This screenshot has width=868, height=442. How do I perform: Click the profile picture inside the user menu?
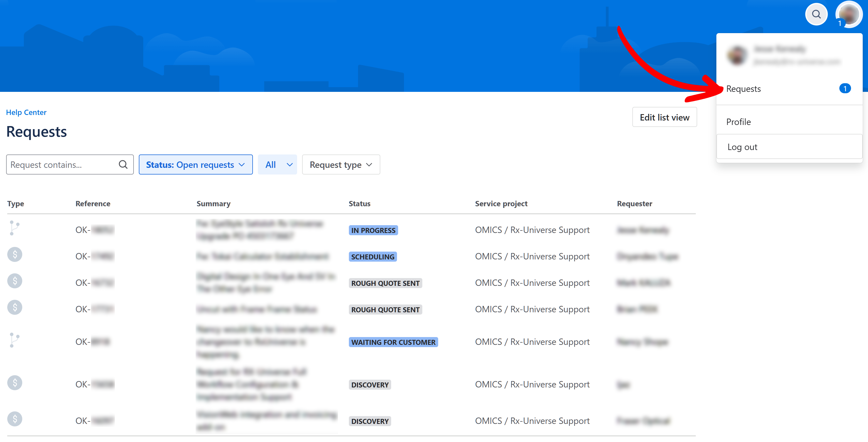pos(737,55)
